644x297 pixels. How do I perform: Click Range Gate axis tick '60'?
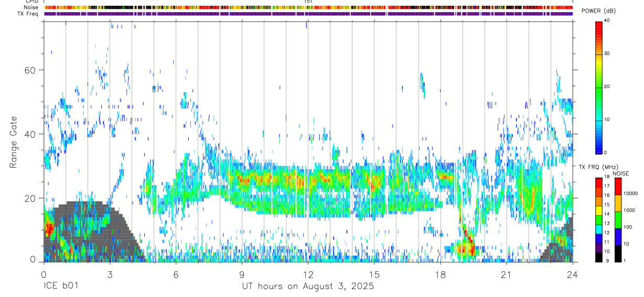coord(31,70)
